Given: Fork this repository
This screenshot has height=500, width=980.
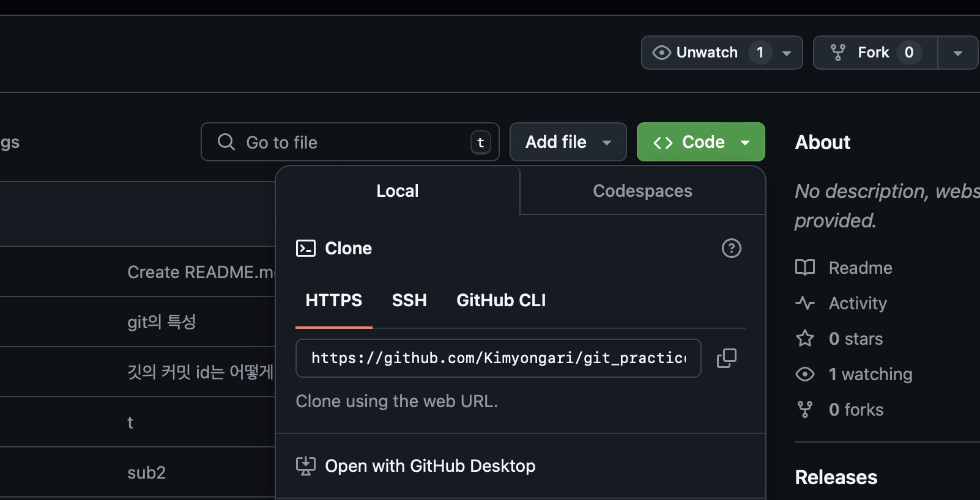Looking at the screenshot, I should [875, 53].
